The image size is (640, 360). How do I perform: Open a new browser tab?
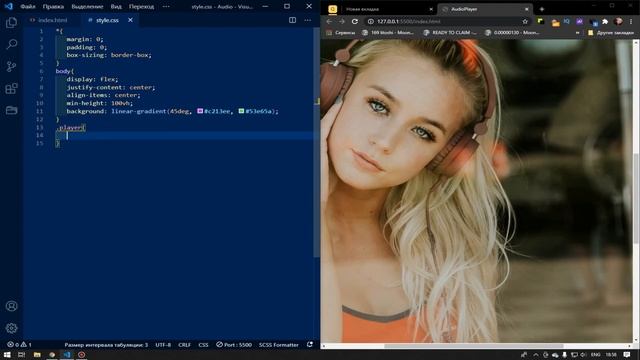tap(542, 9)
